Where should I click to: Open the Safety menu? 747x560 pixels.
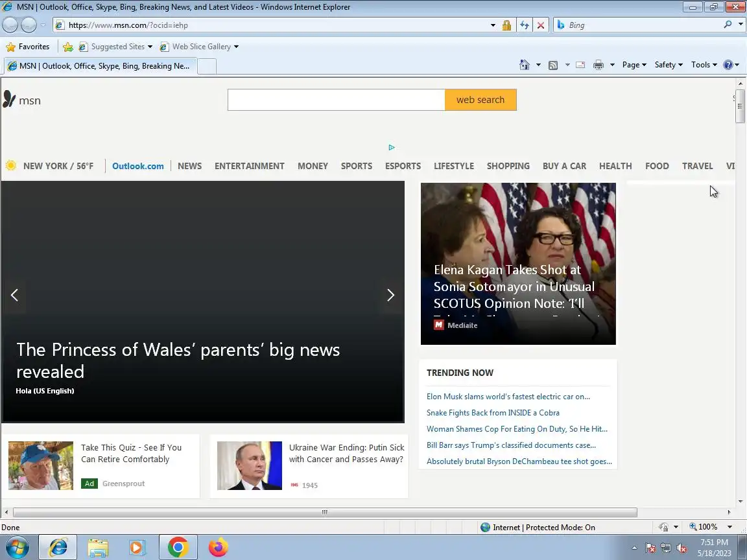[669, 65]
